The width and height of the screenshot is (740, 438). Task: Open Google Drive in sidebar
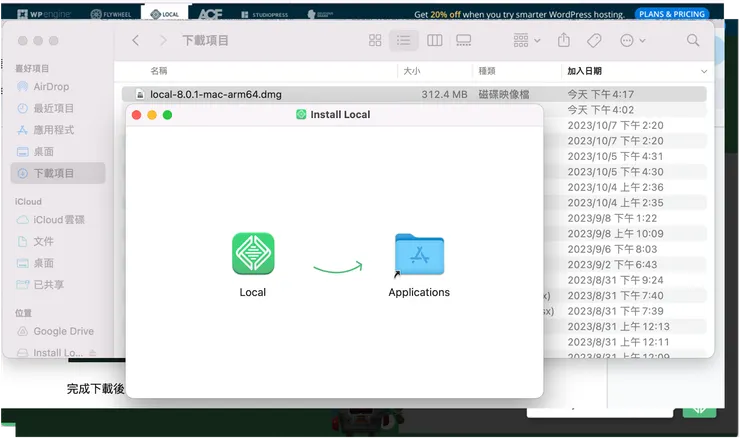coord(63,331)
